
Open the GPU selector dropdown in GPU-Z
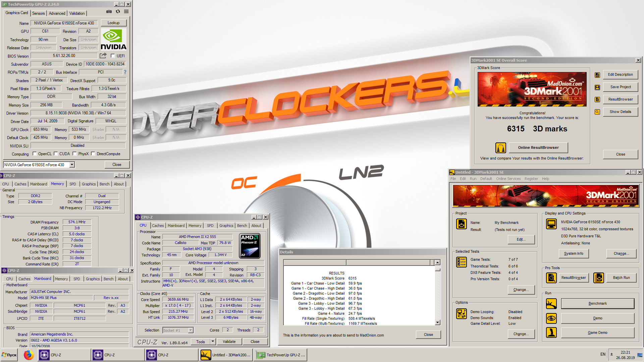pyautogui.click(x=72, y=165)
